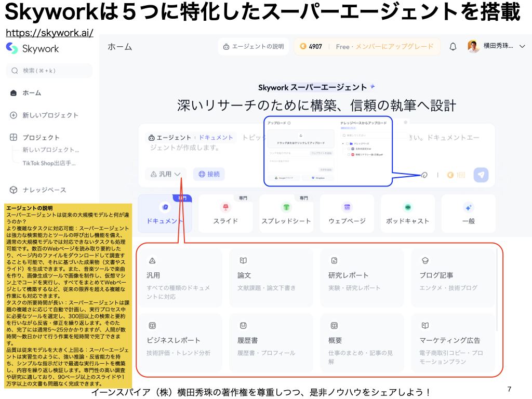
Task: Select the スライド agent tab
Action: click(x=225, y=214)
